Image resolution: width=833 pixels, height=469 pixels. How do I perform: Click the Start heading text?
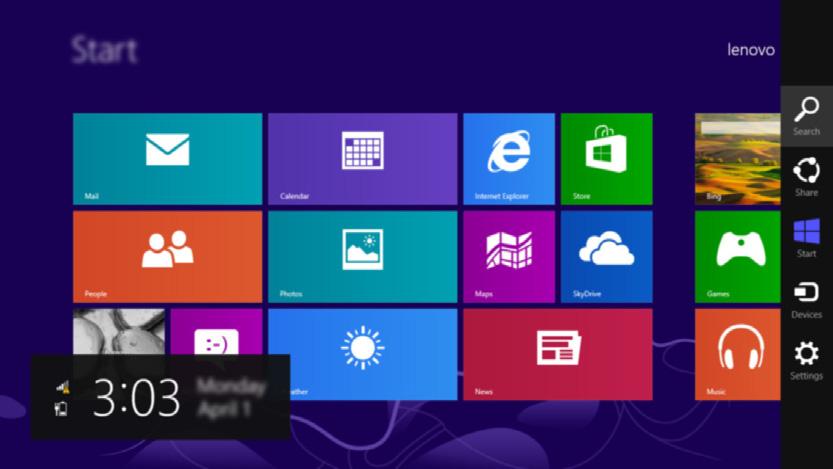104,50
